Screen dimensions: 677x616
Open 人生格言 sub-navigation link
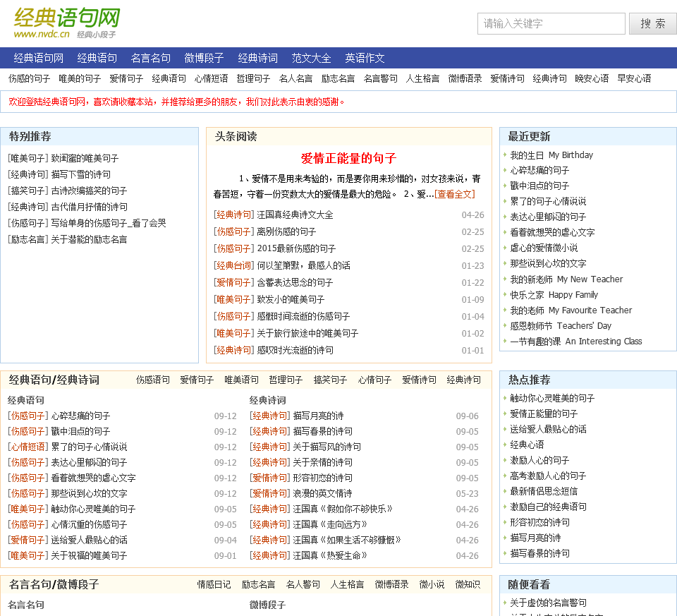(422, 78)
